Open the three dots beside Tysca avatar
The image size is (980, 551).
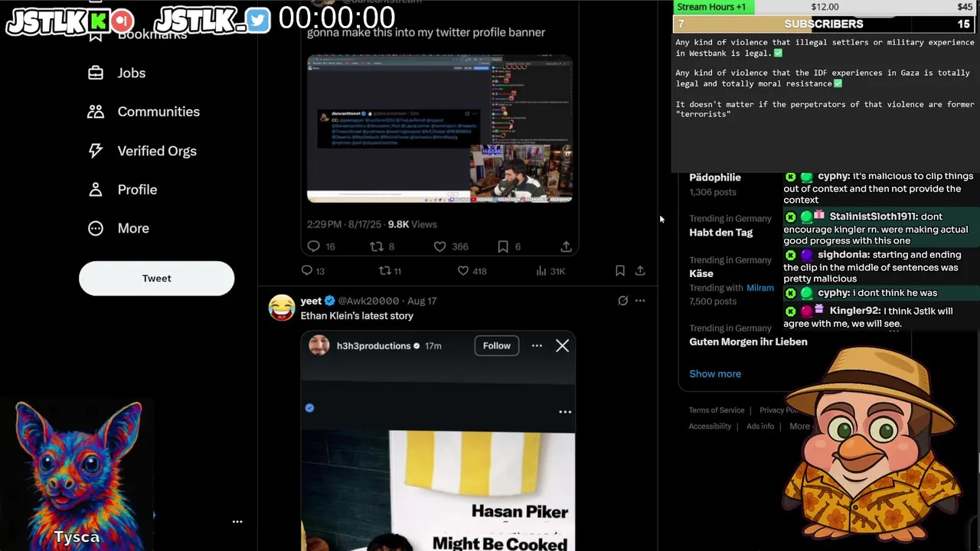point(237,522)
